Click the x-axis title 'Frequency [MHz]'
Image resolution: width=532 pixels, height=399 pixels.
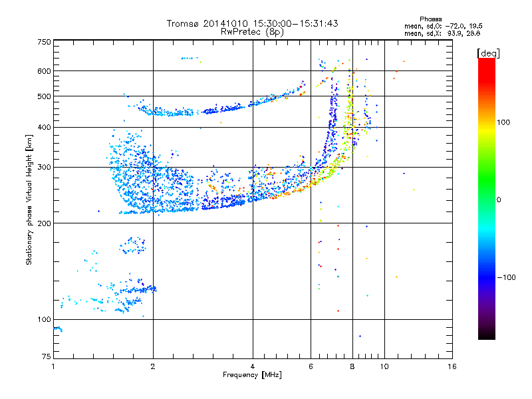[x=252, y=375]
